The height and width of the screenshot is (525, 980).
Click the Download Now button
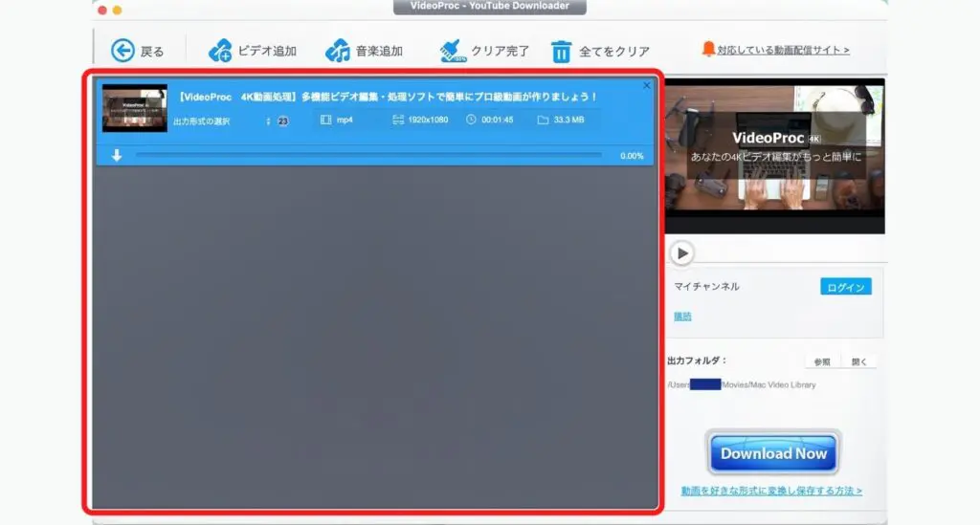coord(773,453)
